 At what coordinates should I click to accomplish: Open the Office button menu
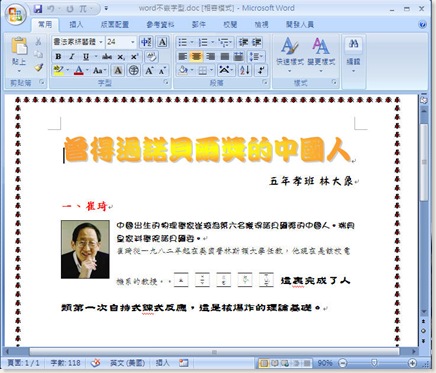(15, 14)
